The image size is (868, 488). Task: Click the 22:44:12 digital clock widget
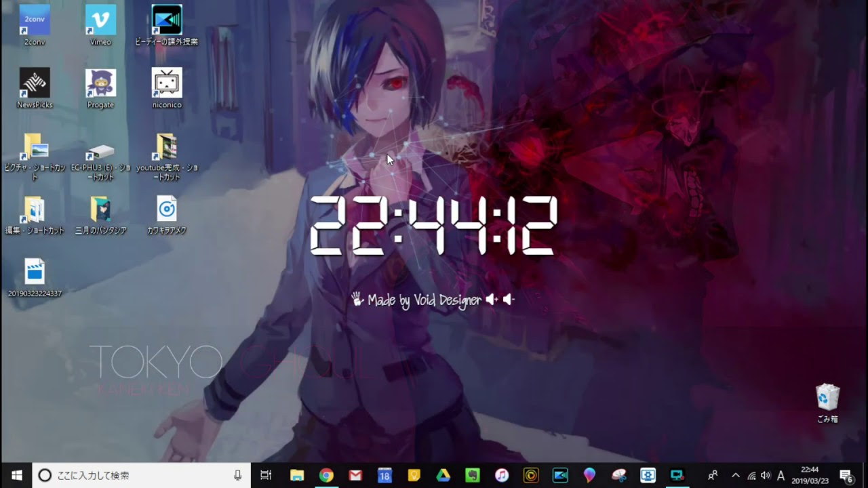coord(433,226)
